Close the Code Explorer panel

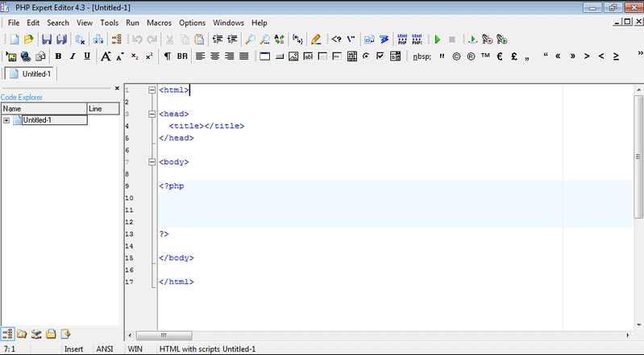point(117,88)
